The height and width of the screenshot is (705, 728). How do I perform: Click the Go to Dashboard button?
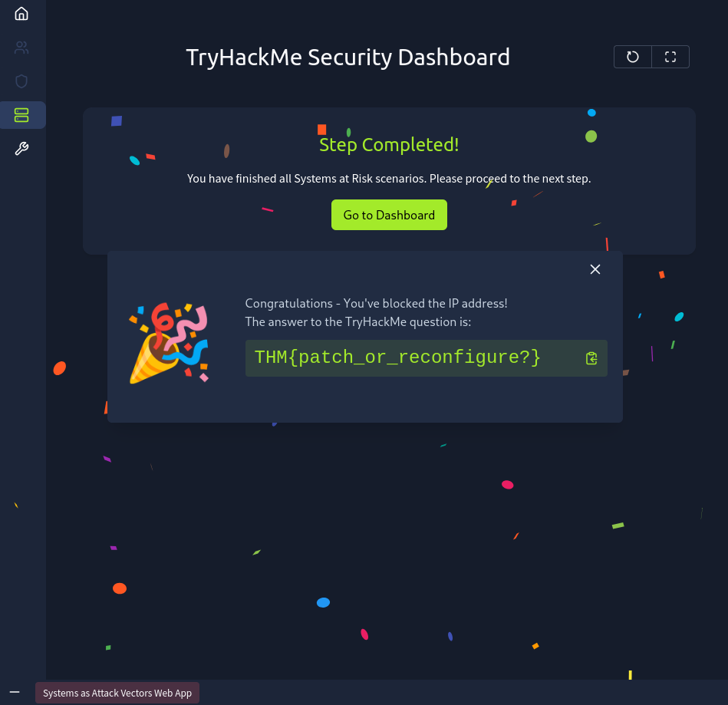point(389,215)
